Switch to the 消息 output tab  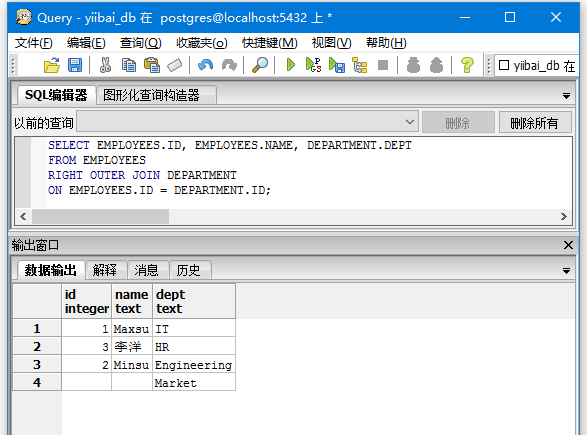pyautogui.click(x=148, y=270)
